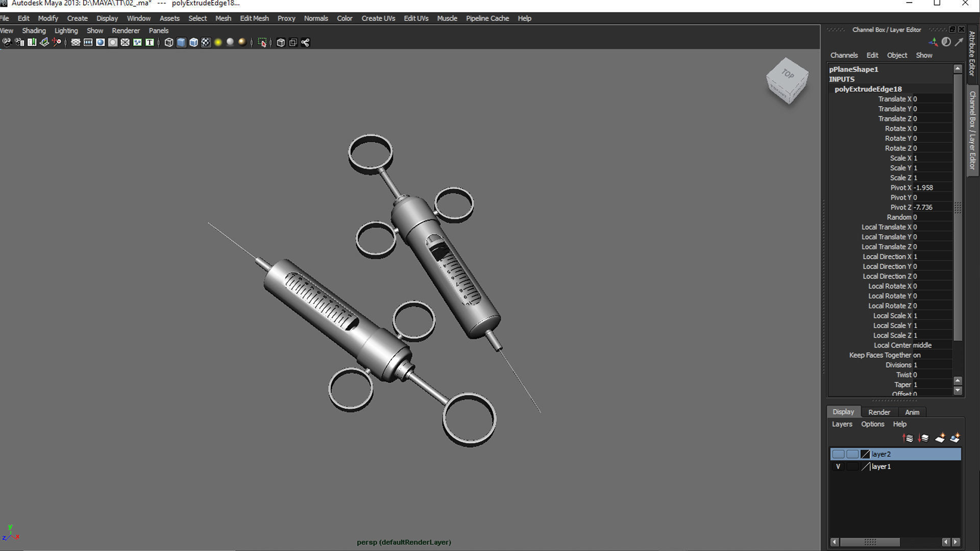This screenshot has width=980, height=551.
Task: Toggle the Safe Title icon
Action: point(150,42)
